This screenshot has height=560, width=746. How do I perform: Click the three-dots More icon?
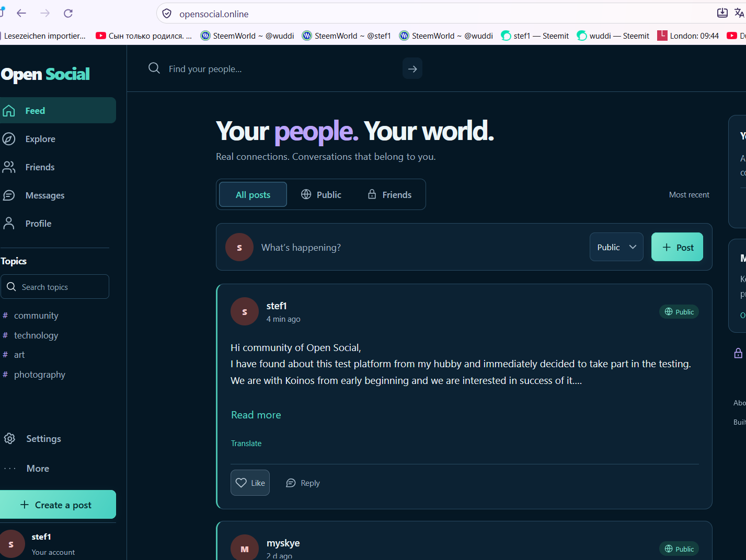pyautogui.click(x=10, y=469)
